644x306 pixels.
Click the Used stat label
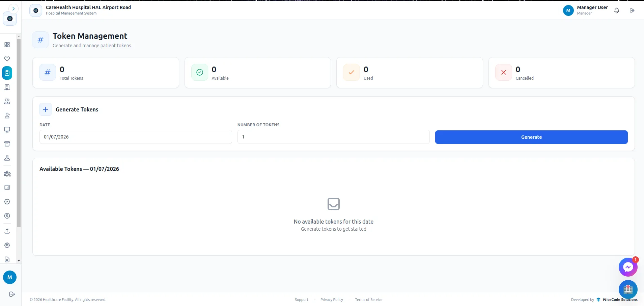click(368, 78)
